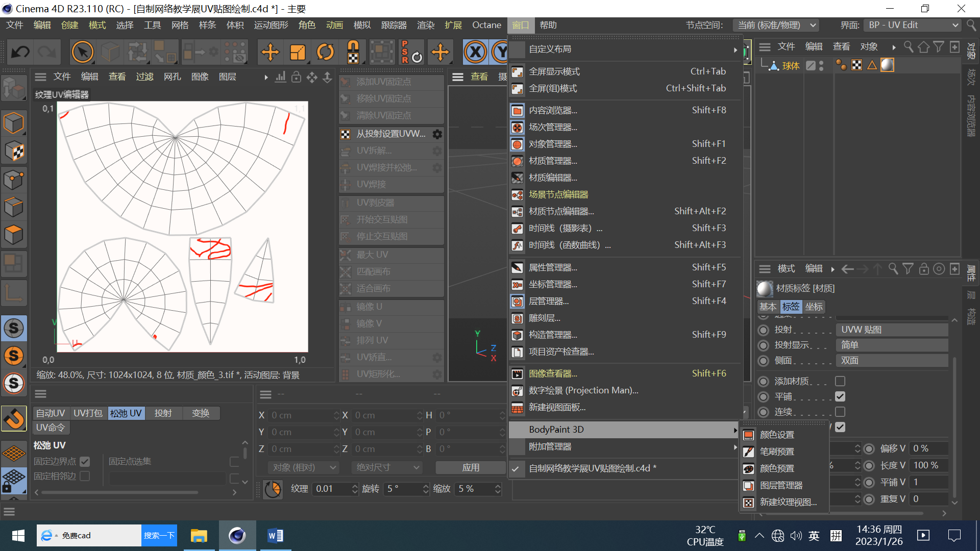Open the 节点空间 dropdown
Image resolution: width=980 pixels, height=551 pixels.
(x=776, y=25)
